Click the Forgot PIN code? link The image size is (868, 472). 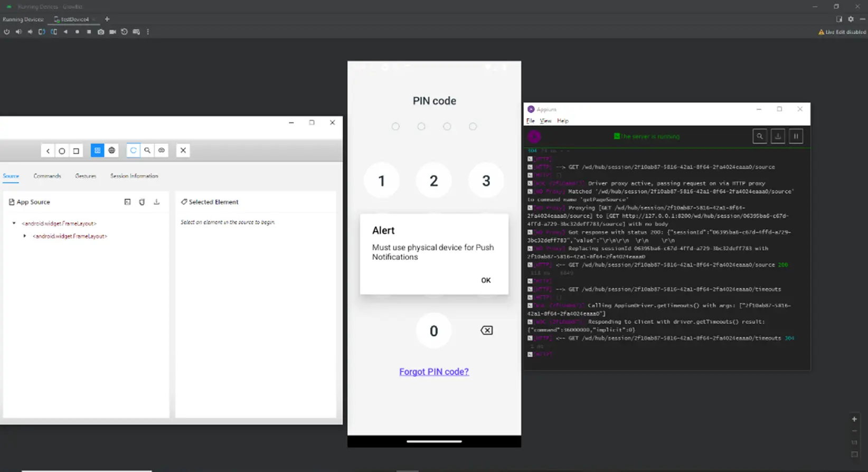coord(433,372)
